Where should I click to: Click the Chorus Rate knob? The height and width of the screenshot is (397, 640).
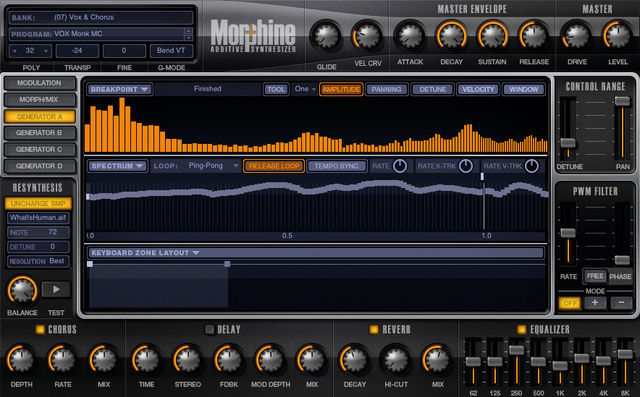point(62,359)
